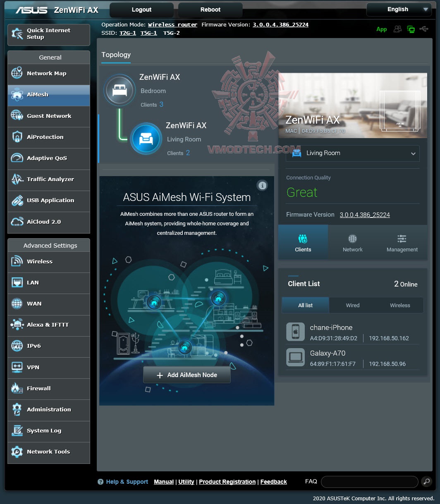Click the LAN port icon
The width and height of the screenshot is (440, 504).
(17, 282)
